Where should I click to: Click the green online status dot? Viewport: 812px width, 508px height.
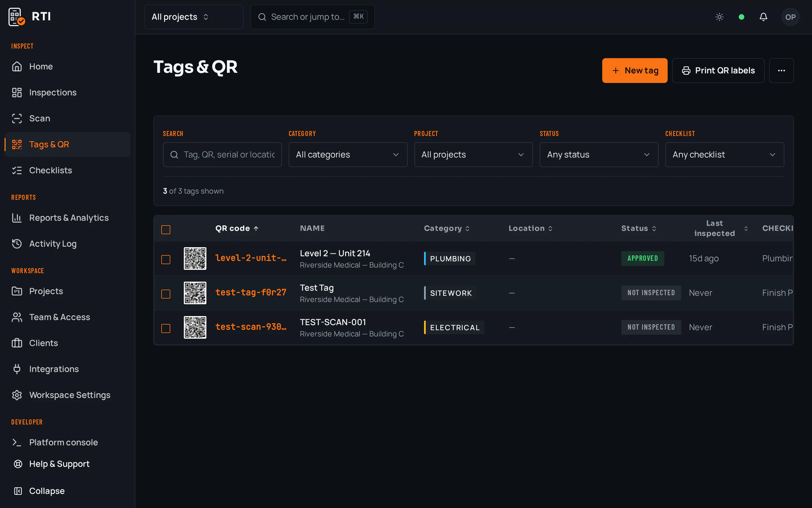[742, 17]
